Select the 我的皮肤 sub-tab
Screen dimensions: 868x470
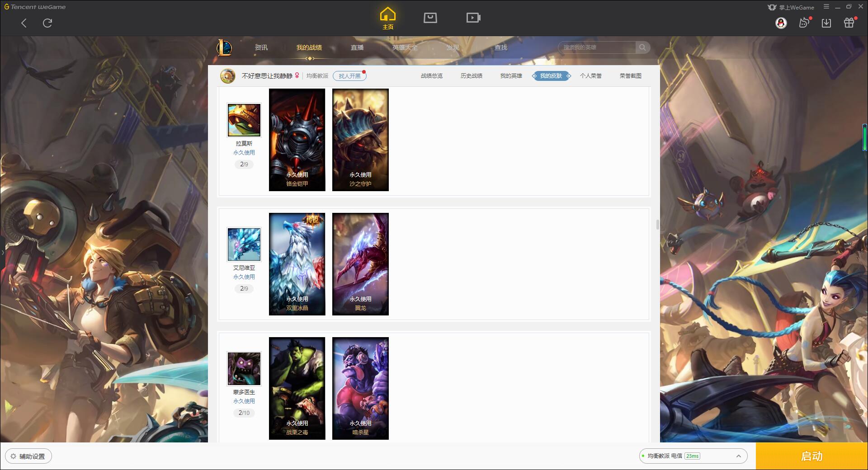pyautogui.click(x=551, y=76)
